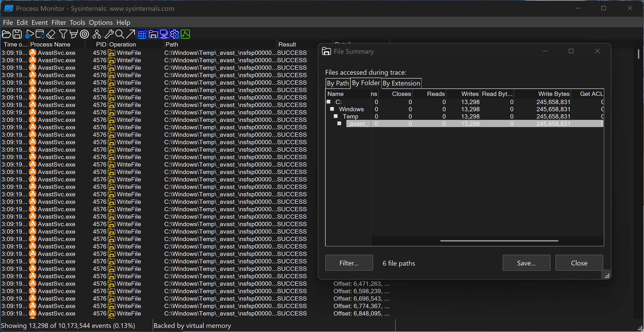Collapse the Windows folder node
This screenshot has width=644, height=332.
[x=332, y=109]
